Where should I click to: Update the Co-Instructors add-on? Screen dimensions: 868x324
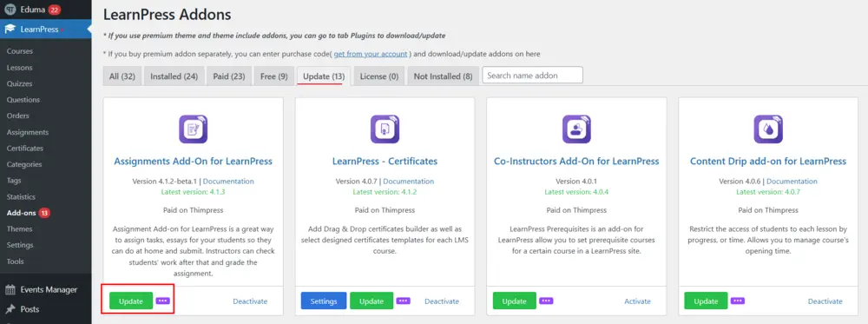pos(514,301)
